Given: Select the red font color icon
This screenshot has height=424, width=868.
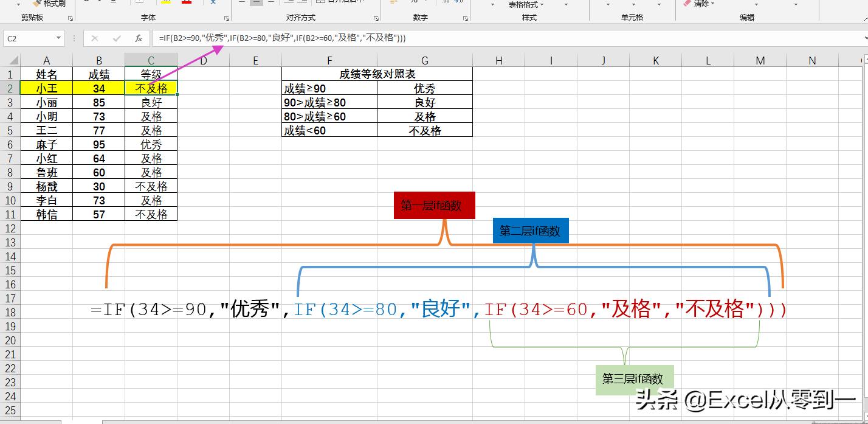Looking at the screenshot, I should point(187,3).
